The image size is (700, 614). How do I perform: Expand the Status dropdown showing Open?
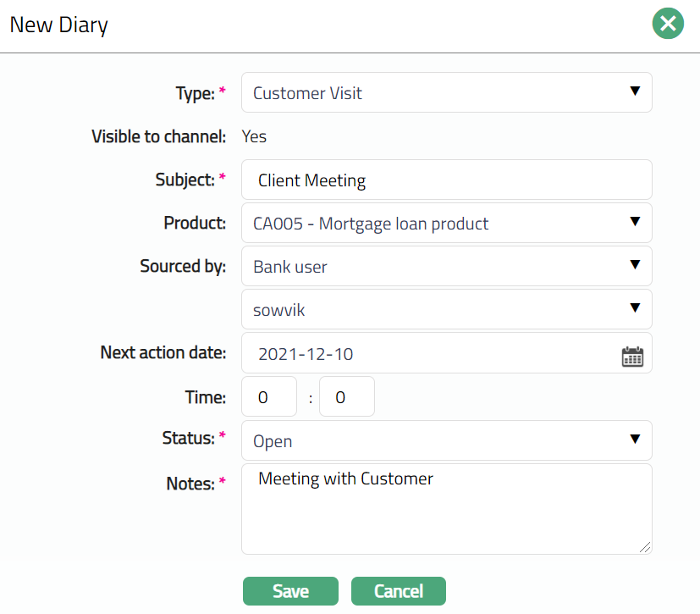click(x=446, y=441)
